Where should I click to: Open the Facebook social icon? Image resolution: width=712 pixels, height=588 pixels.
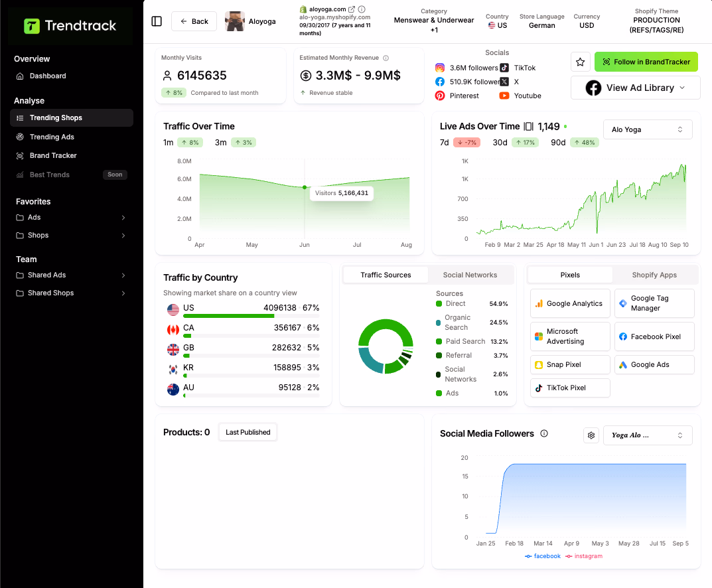click(440, 82)
